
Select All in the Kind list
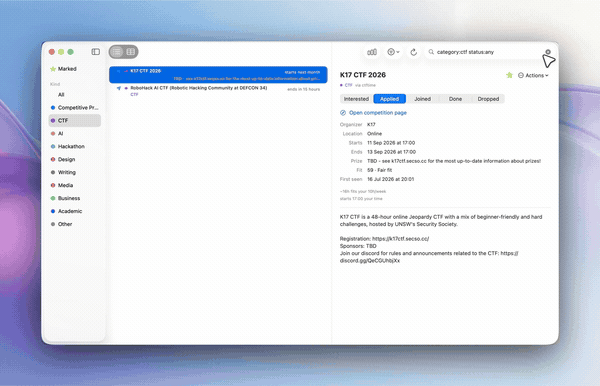(x=75, y=94)
